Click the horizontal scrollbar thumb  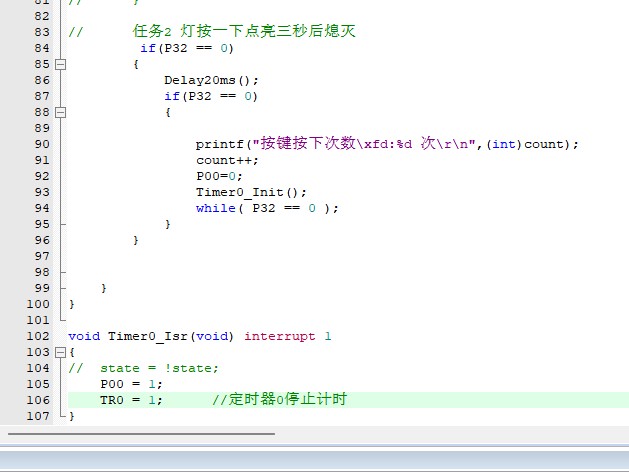[x=140, y=434]
